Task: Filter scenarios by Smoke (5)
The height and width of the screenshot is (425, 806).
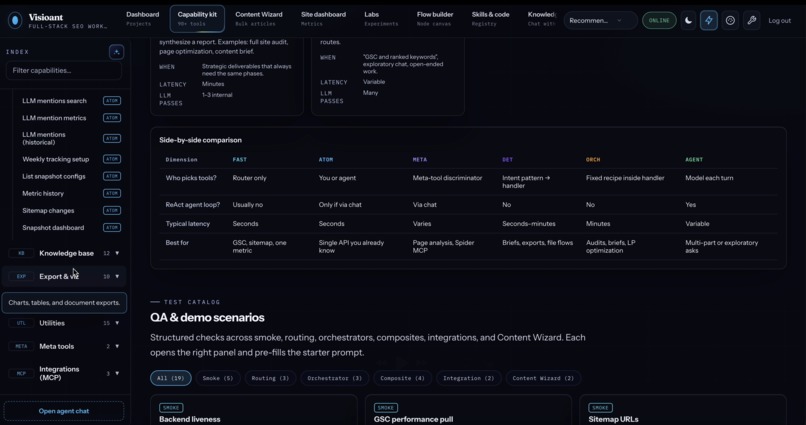Action: click(x=217, y=378)
